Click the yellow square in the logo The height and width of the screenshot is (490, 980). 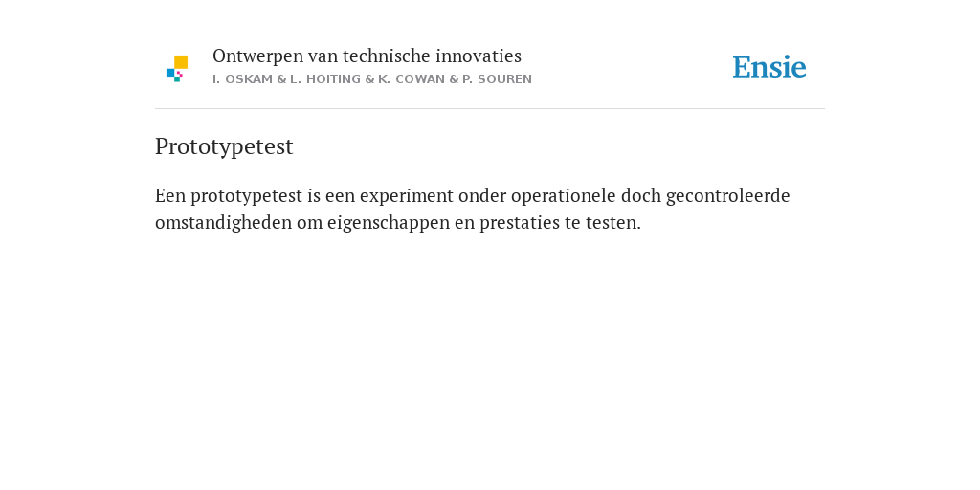(x=181, y=62)
